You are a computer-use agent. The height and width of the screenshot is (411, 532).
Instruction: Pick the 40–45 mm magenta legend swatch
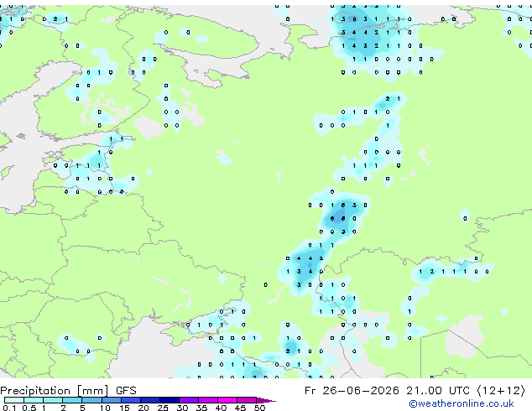(227, 400)
